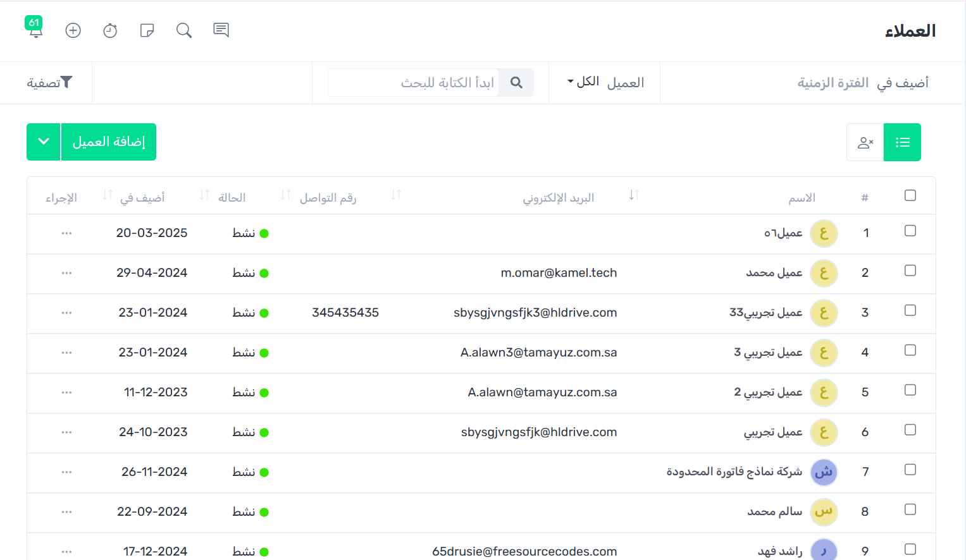The image size is (966, 560).
Task: Open the تصفية filter button
Action: pos(49,83)
